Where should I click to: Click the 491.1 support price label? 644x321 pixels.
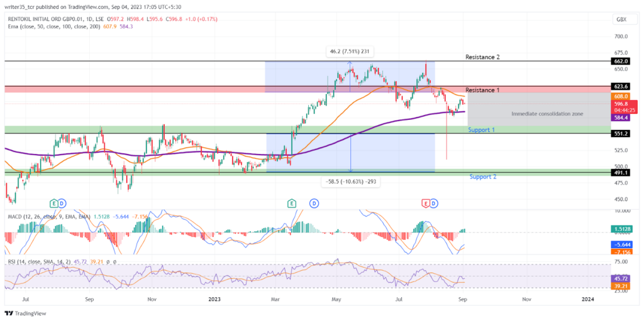pyautogui.click(x=619, y=173)
